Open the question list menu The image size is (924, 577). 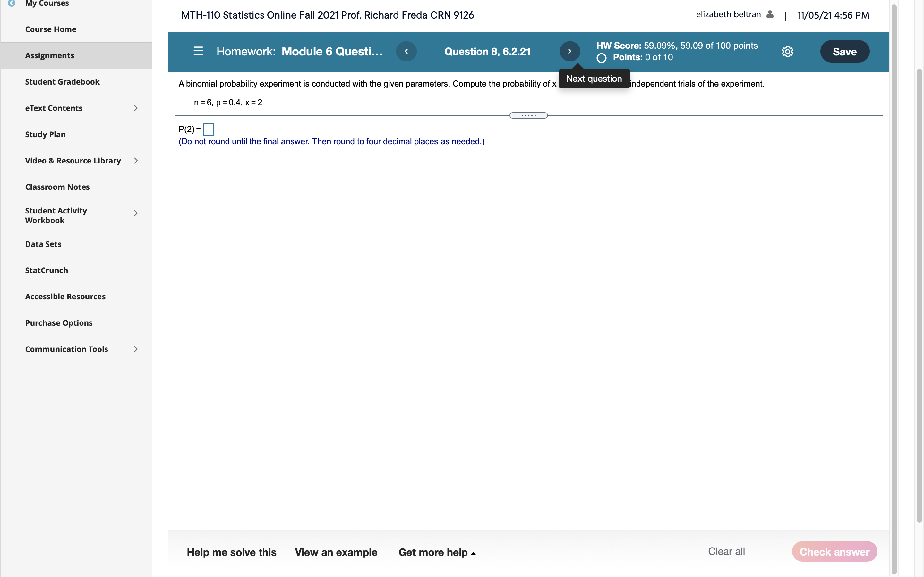coord(198,51)
